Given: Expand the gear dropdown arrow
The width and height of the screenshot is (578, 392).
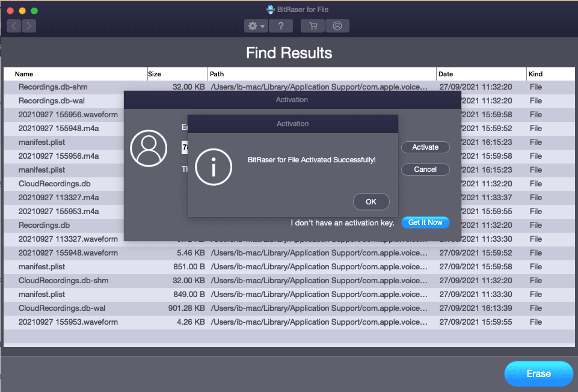Looking at the screenshot, I should coord(262,26).
